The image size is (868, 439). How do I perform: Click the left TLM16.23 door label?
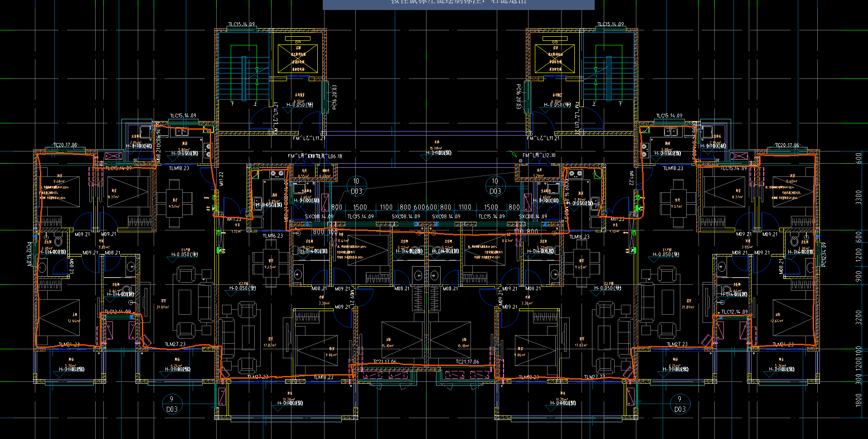point(273,236)
